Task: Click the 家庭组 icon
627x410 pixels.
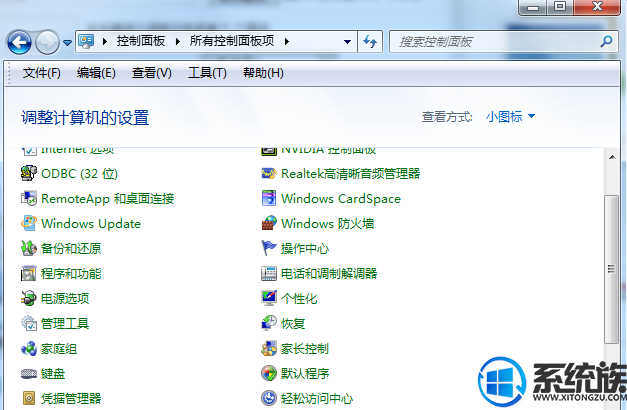Action: pos(29,348)
